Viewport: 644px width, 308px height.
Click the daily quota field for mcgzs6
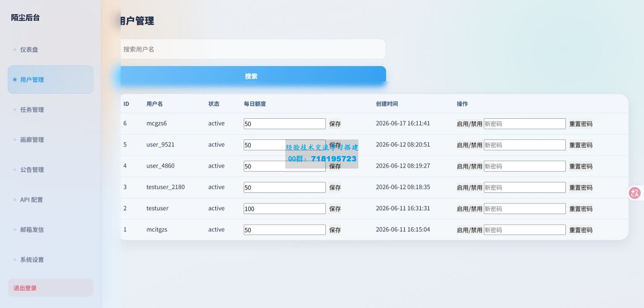click(x=285, y=124)
